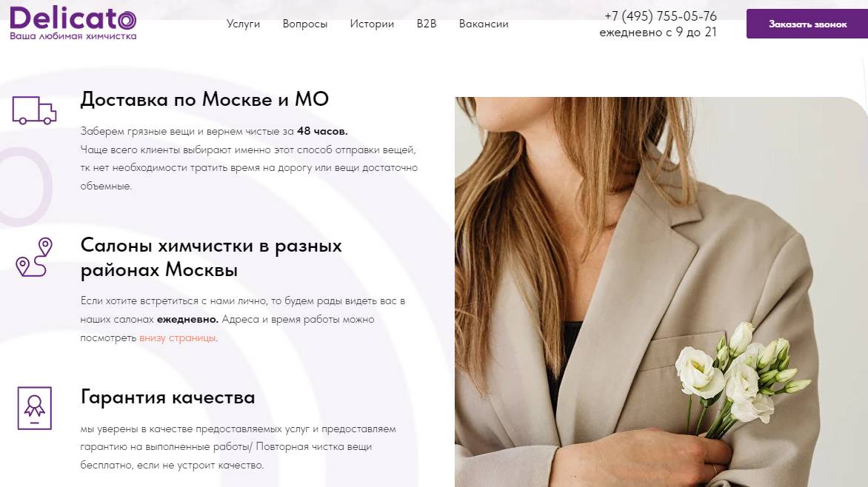Click the 'ежедневно с 9 до 21' text
The height and width of the screenshot is (487, 868).
click(658, 32)
